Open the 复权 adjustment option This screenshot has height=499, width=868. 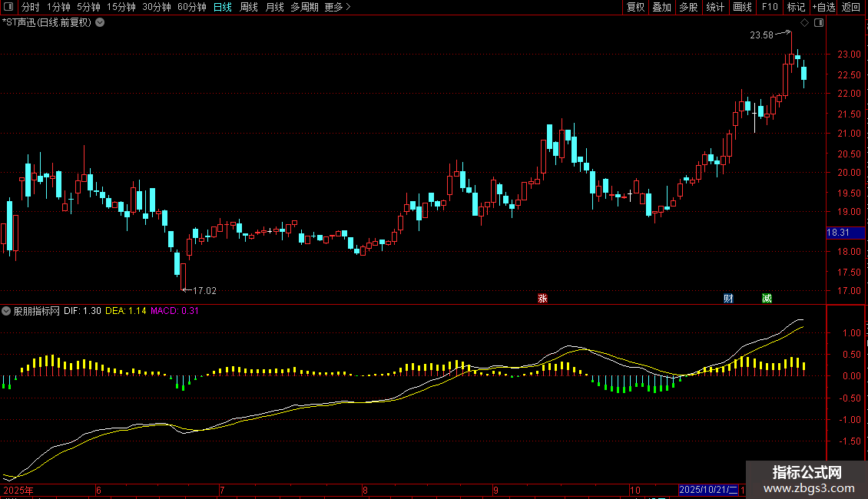pyautogui.click(x=635, y=7)
